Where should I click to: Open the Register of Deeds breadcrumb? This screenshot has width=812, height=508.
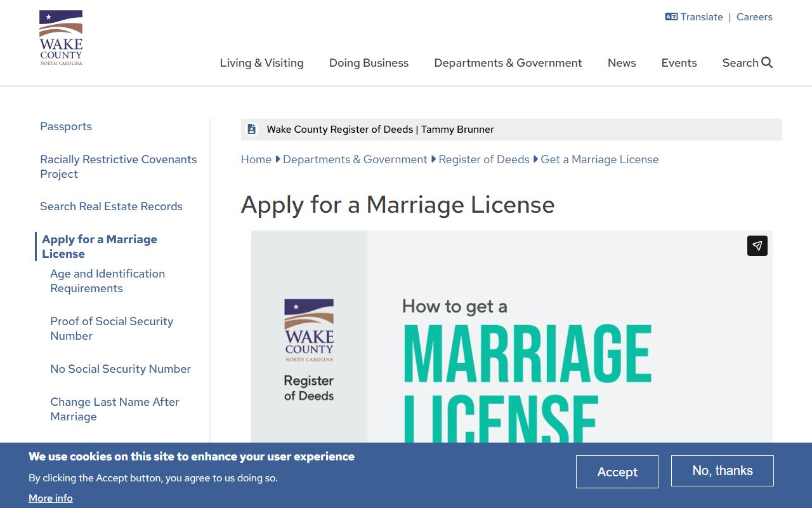coord(484,159)
